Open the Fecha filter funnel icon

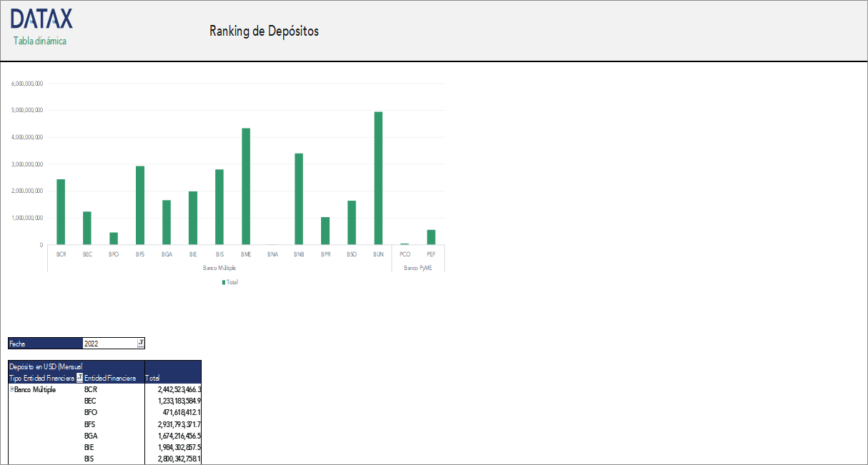[141, 343]
